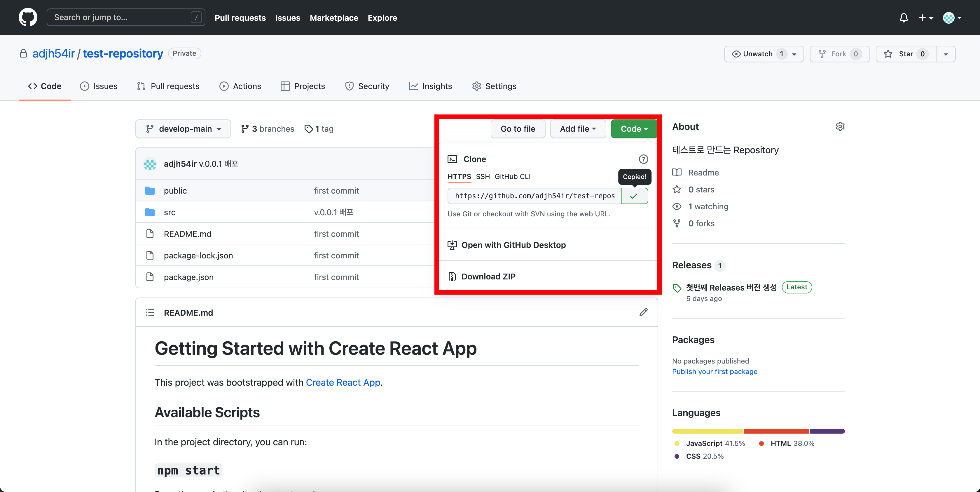Viewport: 980px width, 492px height.
Task: Open the package-lock.json file
Action: point(198,255)
